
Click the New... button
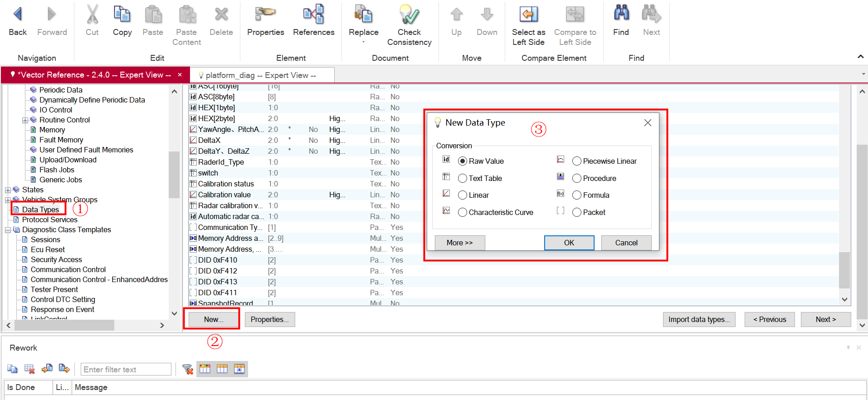pos(213,319)
